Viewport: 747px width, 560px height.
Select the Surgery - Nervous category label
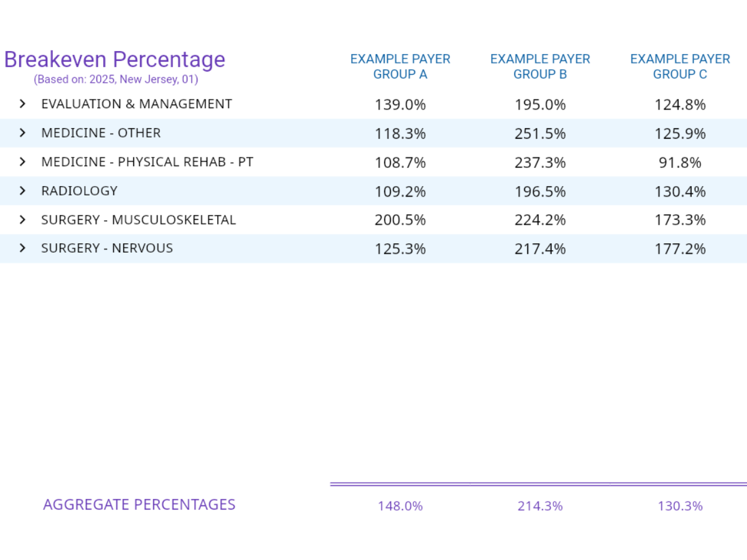(107, 248)
